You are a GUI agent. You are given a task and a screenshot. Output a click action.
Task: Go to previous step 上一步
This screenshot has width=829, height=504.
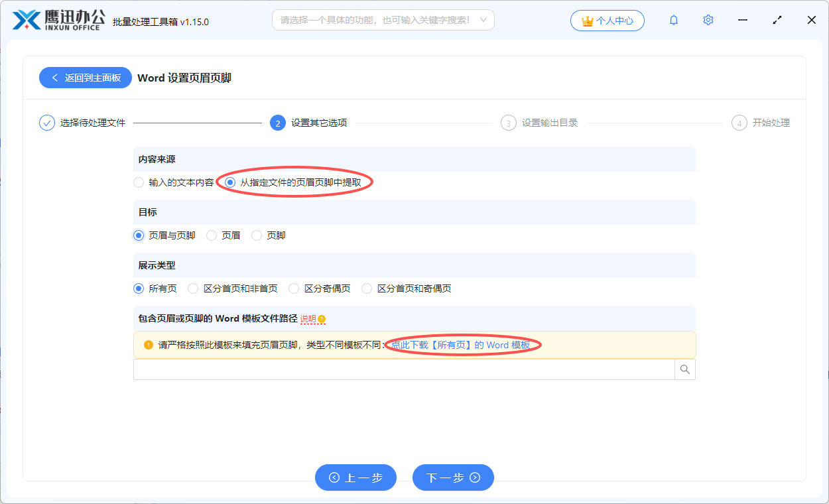pyautogui.click(x=355, y=477)
